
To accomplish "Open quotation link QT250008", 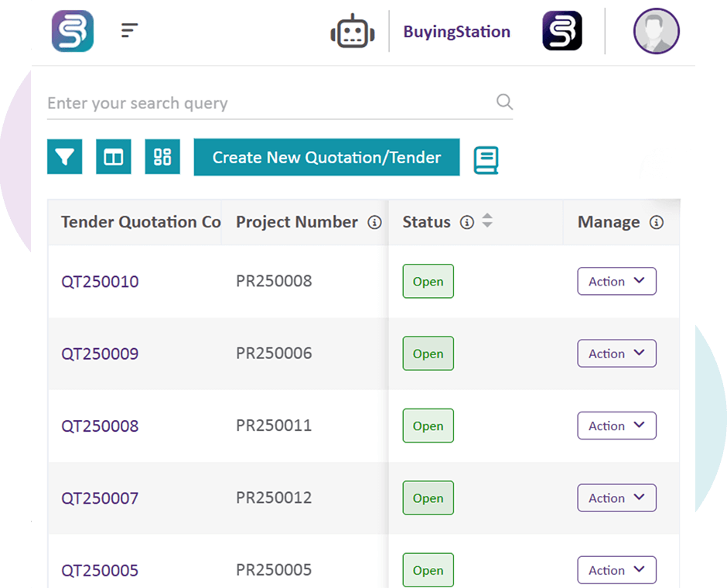I will pos(100,426).
